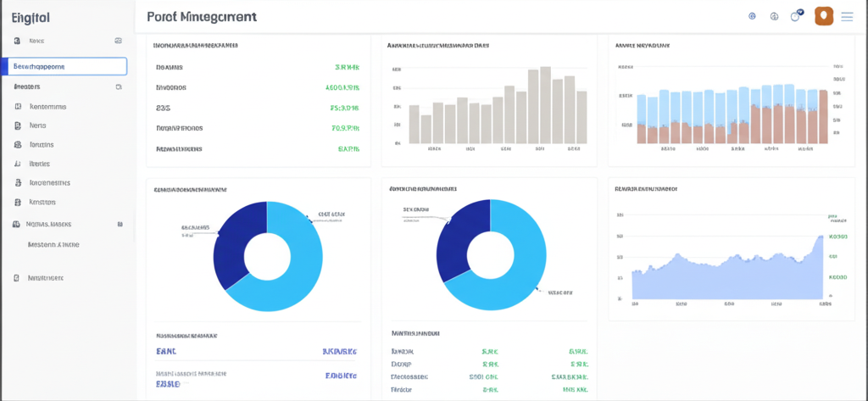
Task: Open the hamburger menu in the header
Action: 847,17
